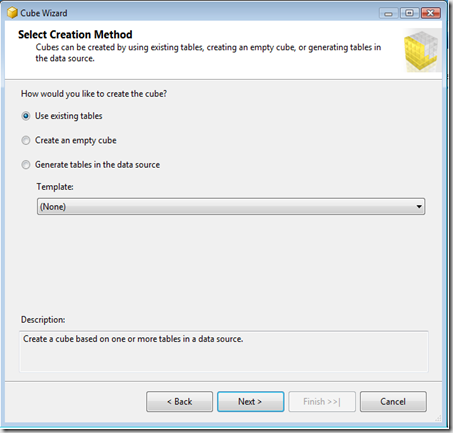Click the Cube Wizard title bar icon
453x433 pixels.
[x=12, y=13]
